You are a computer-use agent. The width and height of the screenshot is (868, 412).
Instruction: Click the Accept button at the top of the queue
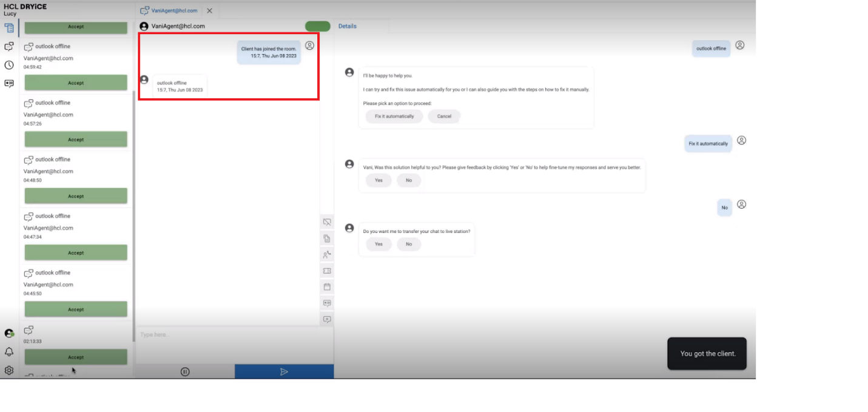coord(76,27)
